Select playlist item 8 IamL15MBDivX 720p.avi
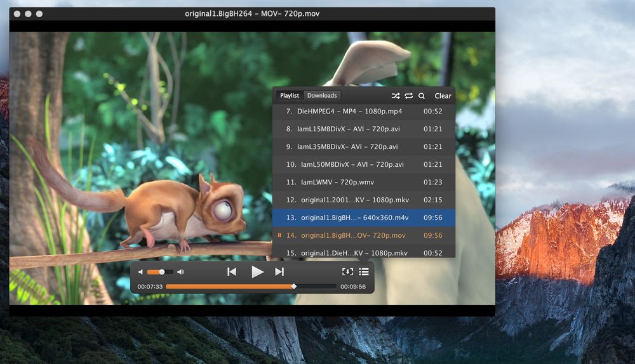The width and height of the screenshot is (635, 364). pyautogui.click(x=364, y=129)
